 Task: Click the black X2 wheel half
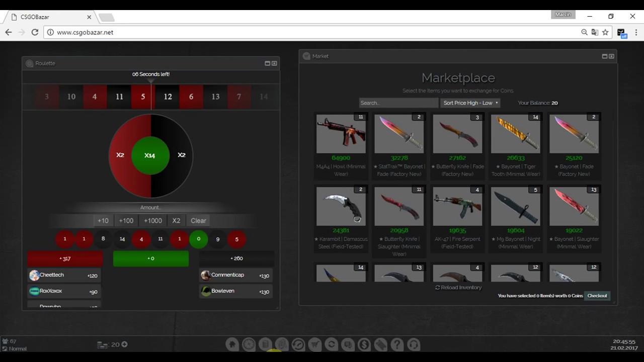point(182,155)
